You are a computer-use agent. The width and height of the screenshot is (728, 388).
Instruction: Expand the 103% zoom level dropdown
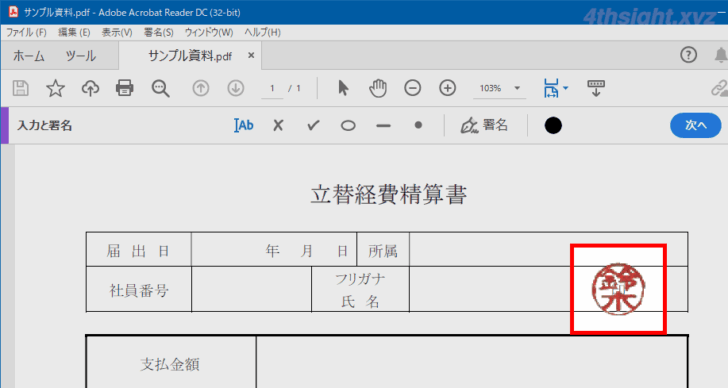point(517,88)
